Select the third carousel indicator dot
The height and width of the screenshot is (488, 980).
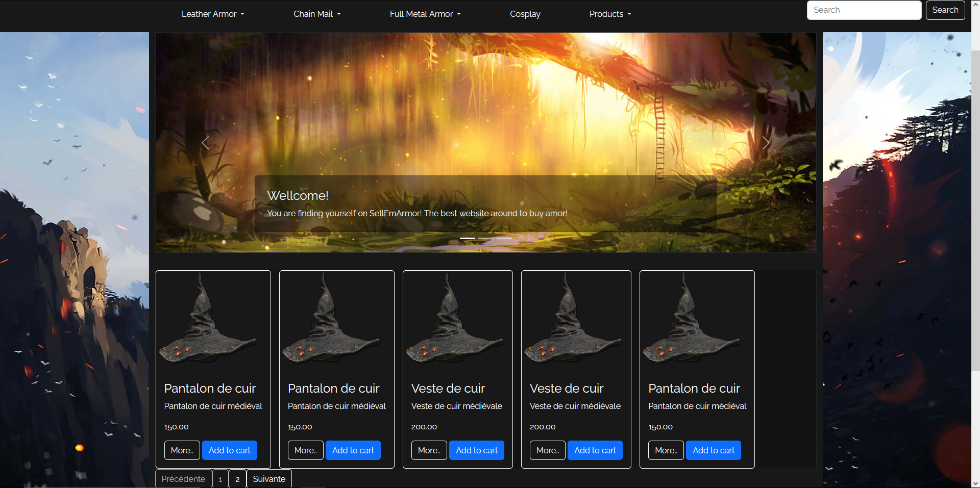click(x=504, y=238)
